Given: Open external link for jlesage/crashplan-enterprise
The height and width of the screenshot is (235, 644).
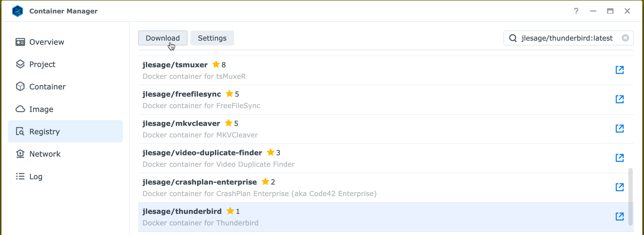Looking at the screenshot, I should point(619,187).
